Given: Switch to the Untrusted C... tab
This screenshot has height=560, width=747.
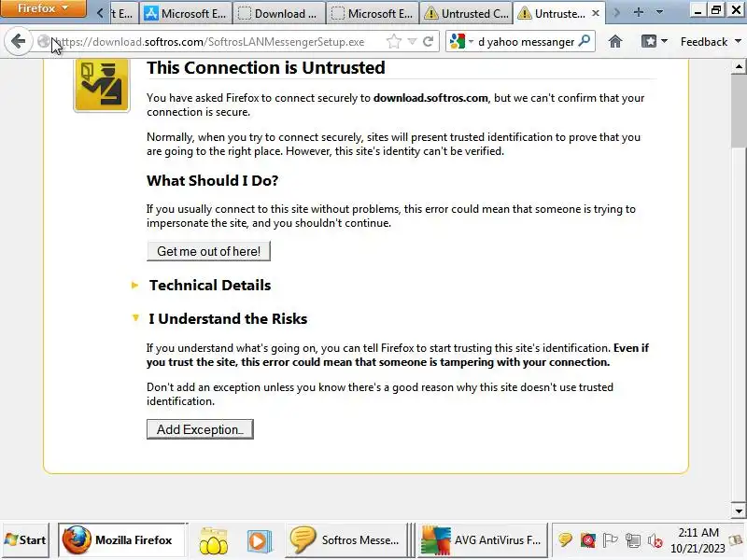Looking at the screenshot, I should [x=465, y=13].
